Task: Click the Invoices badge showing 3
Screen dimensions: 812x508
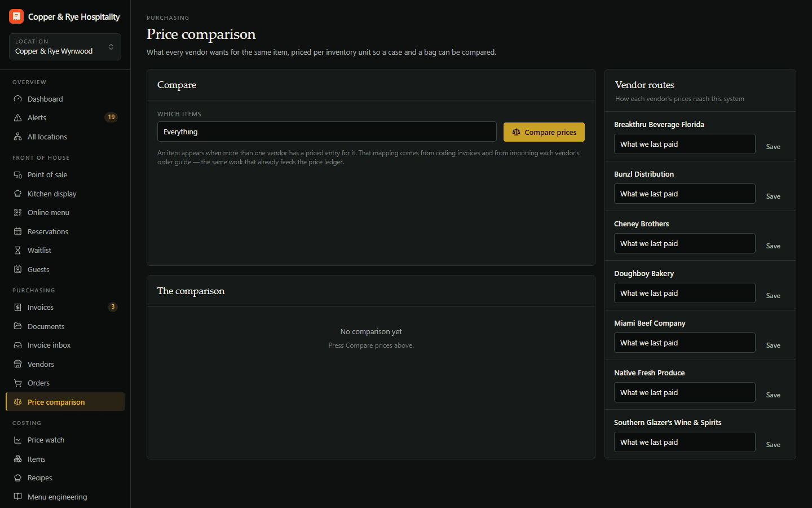Action: [113, 307]
